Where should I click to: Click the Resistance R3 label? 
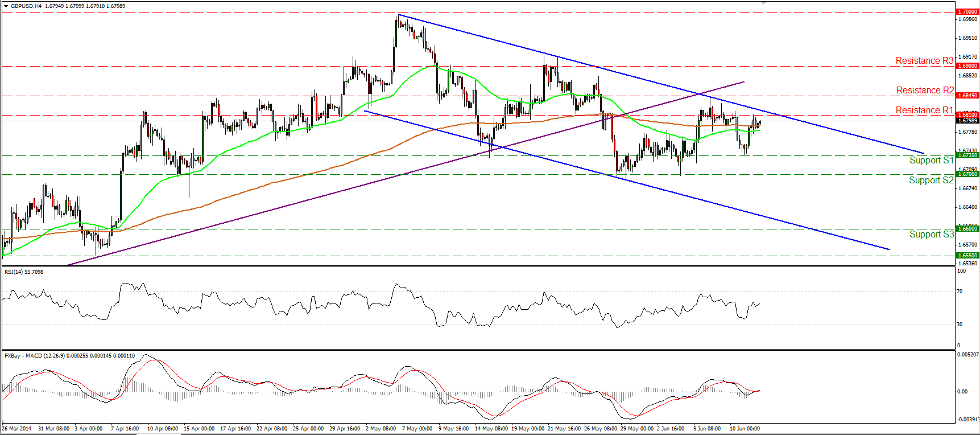point(924,60)
